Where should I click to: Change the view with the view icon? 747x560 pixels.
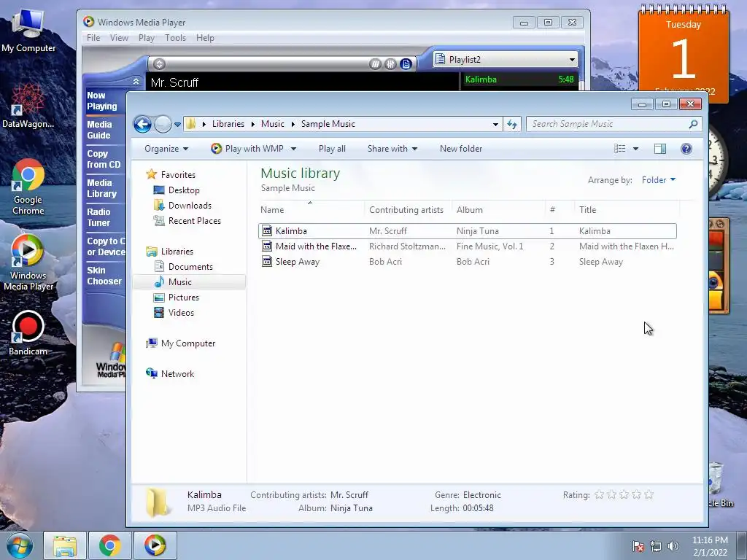[x=620, y=149]
